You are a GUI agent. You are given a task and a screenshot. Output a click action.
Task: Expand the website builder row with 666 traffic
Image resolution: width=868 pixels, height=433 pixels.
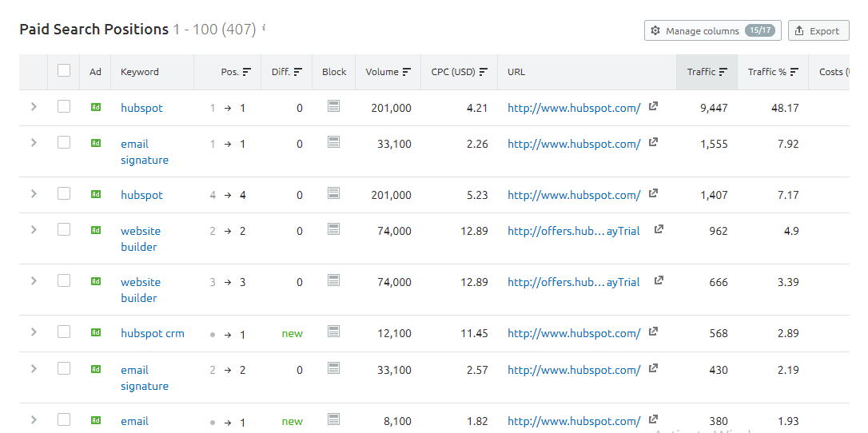(x=34, y=281)
